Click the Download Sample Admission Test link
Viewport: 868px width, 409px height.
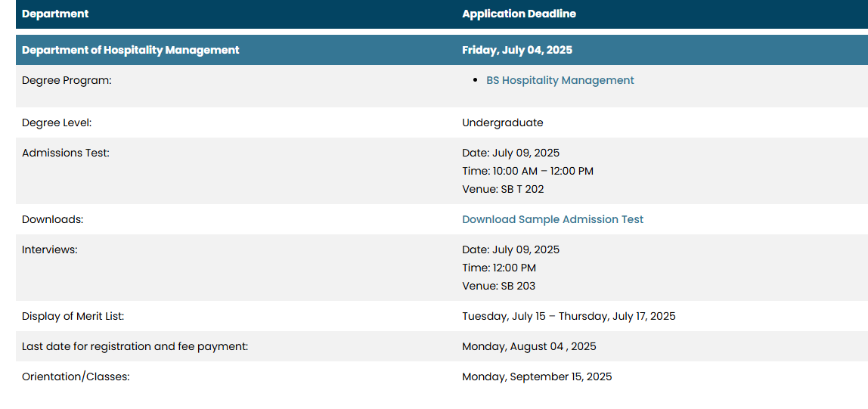coord(553,219)
